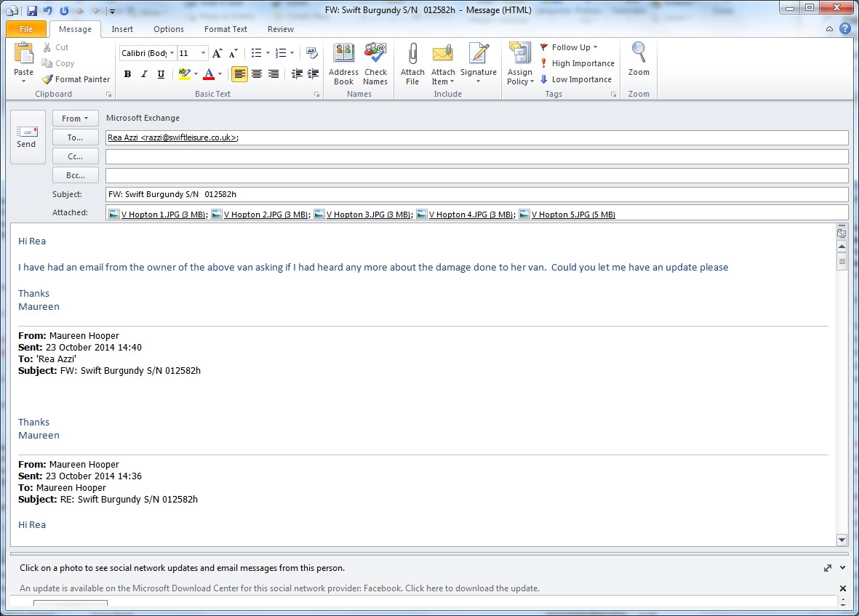Screen dimensions: 859x616
Task: Click the Grow Font icon
Action: click(x=217, y=53)
